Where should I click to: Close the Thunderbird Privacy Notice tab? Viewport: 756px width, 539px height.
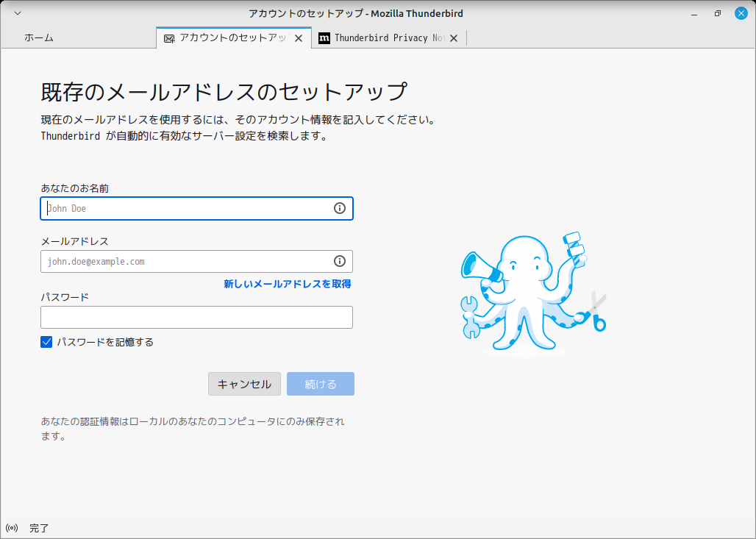coord(454,38)
